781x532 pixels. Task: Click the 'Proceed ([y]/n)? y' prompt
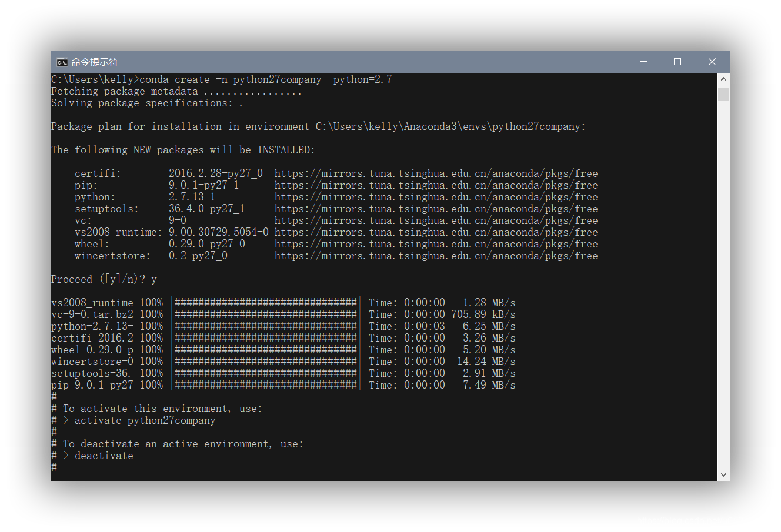104,279
